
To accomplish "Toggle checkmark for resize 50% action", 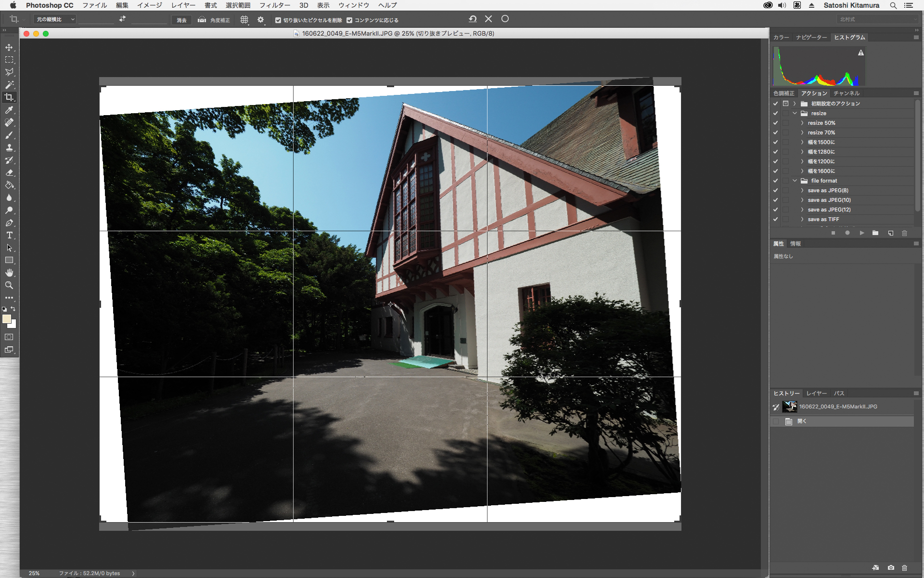I will tap(775, 123).
